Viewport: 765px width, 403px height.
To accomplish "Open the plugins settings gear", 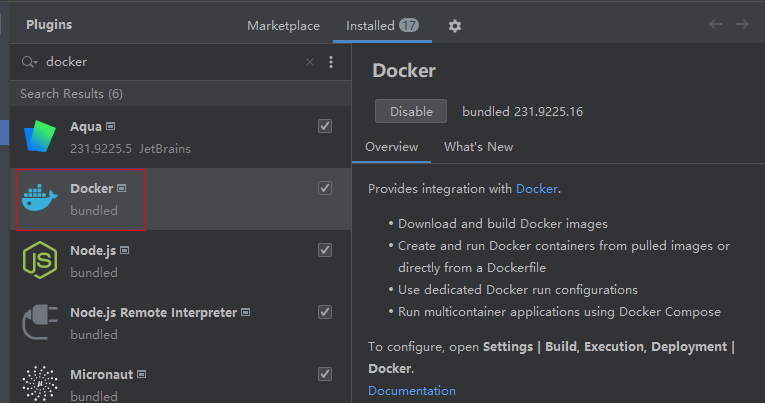I will click(455, 26).
